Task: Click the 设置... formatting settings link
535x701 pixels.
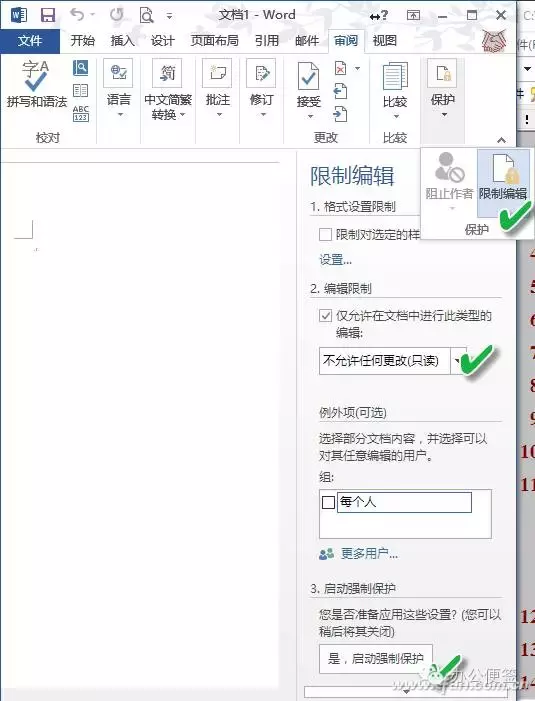Action: pos(335,260)
